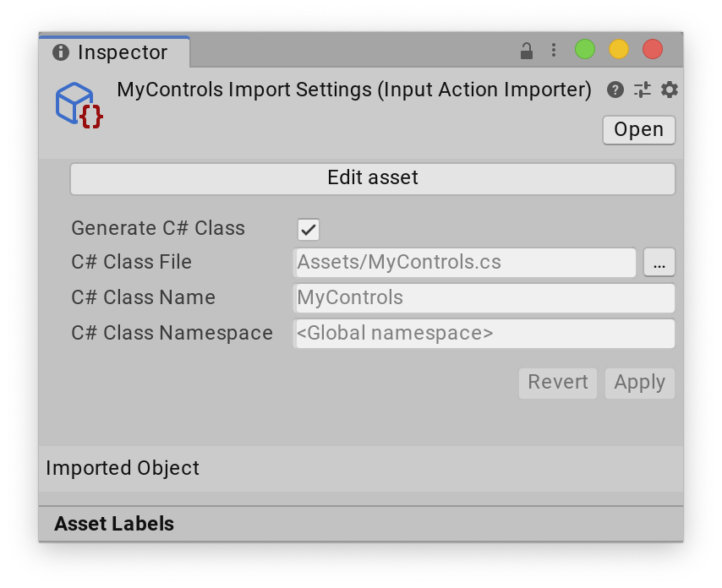Open the presets icon next to help
This screenshot has height=588, width=722.
pos(641,90)
